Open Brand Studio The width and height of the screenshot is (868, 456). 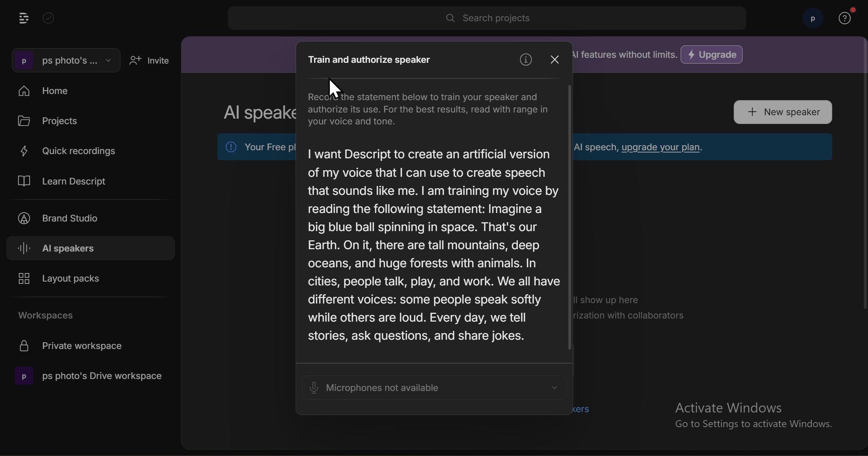[x=90, y=218]
